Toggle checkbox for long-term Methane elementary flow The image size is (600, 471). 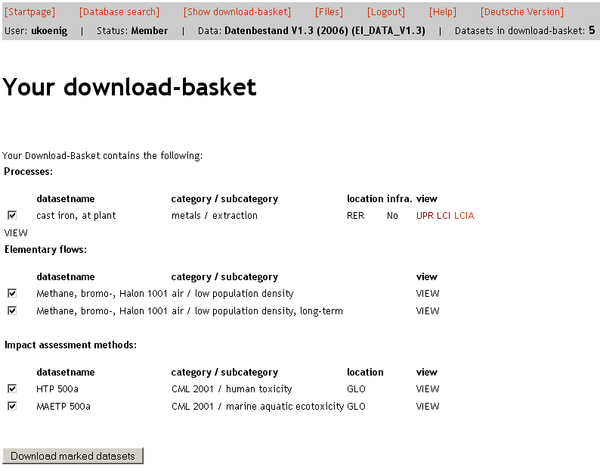click(12, 311)
